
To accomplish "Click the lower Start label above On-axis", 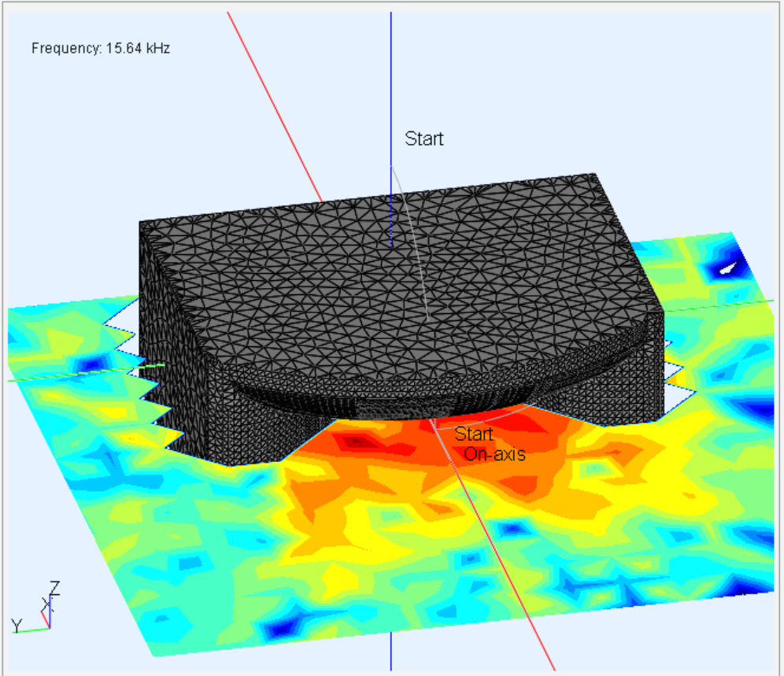I will [474, 434].
